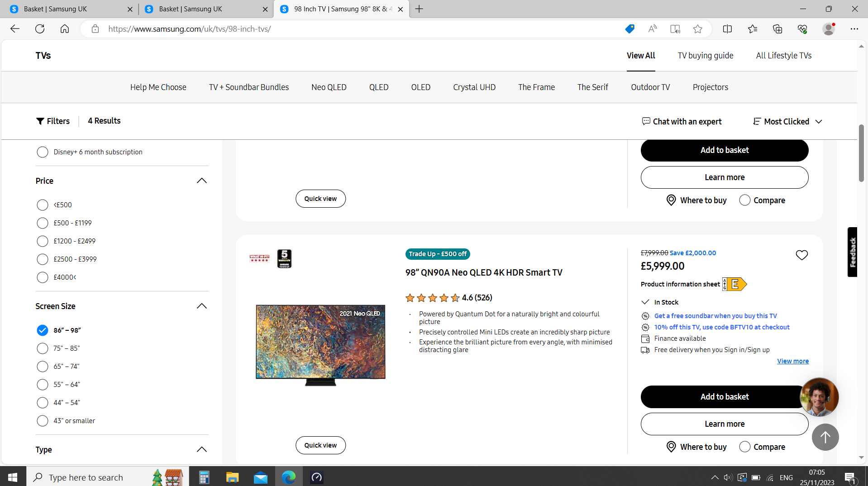Collapse the Type filter section
868x486 pixels.
click(201, 449)
